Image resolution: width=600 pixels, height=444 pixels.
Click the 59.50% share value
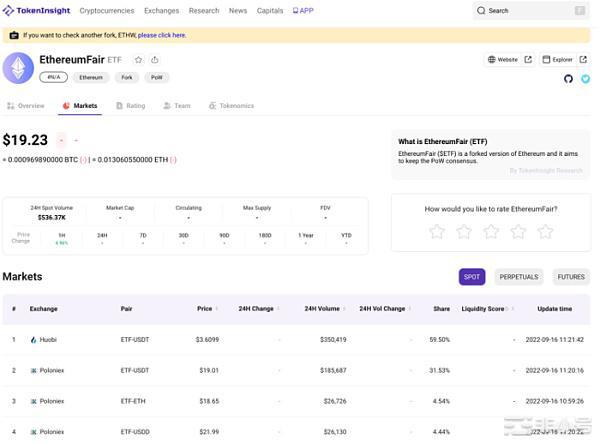tap(439, 340)
